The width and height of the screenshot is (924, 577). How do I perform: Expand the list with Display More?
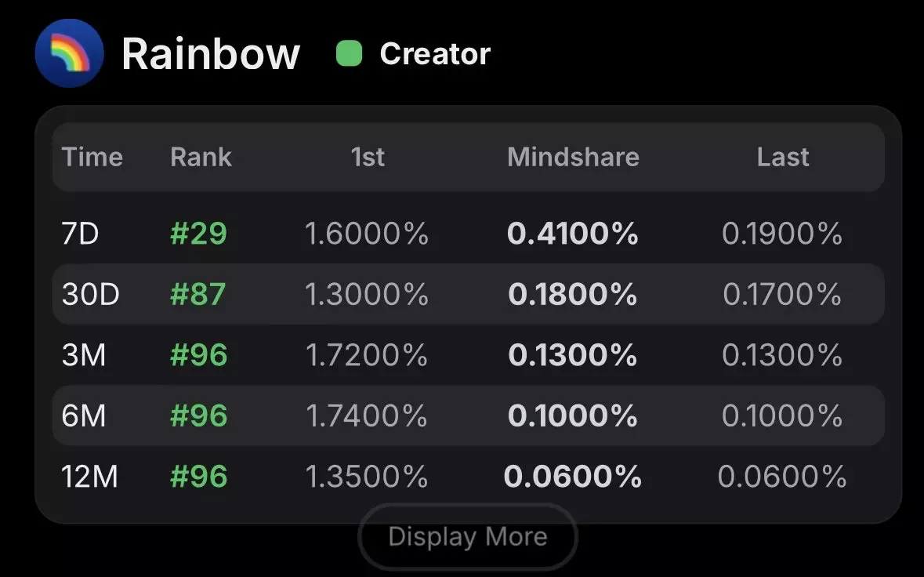point(468,536)
